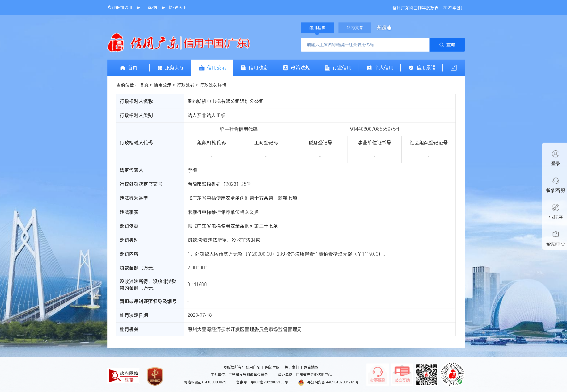This screenshot has width=567, height=392.
Task: Click the 信用承诺 shield icon
Action: (x=411, y=68)
